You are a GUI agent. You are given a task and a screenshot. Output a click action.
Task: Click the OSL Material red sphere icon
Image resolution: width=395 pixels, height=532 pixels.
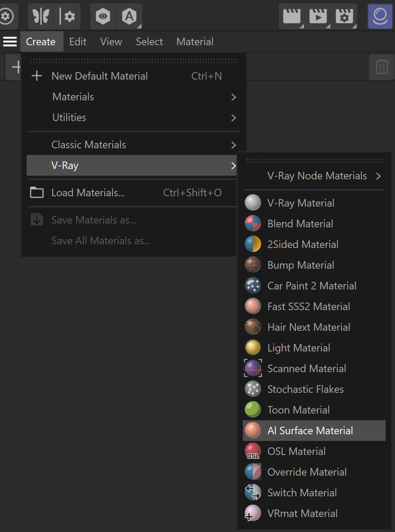click(x=253, y=451)
